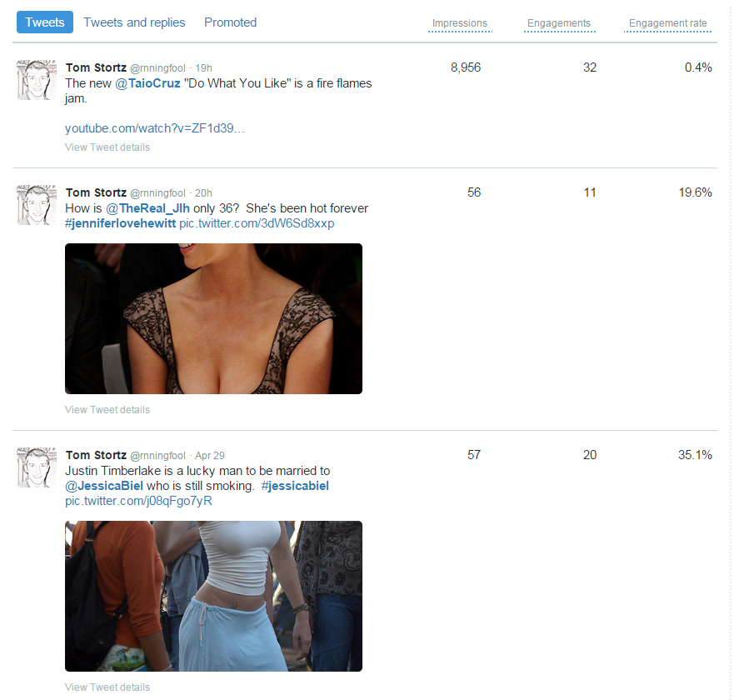
Task: Click the #jessicabiel hashtag
Action: [x=295, y=486]
